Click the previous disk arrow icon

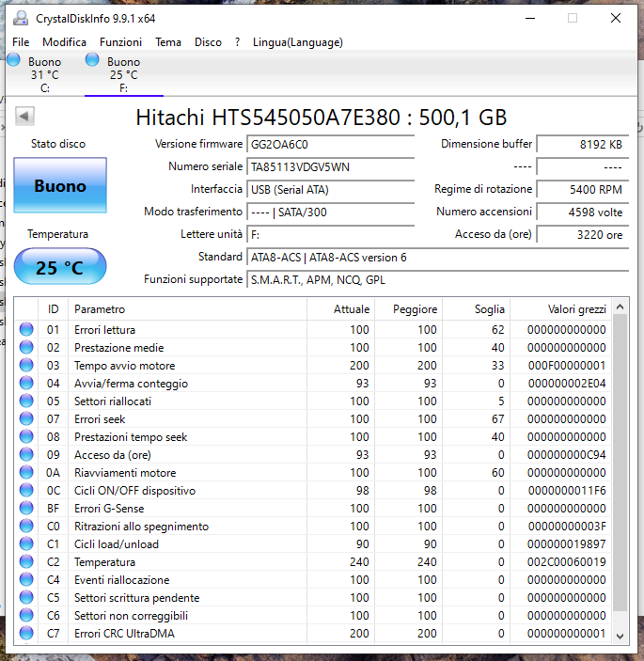tap(24, 116)
